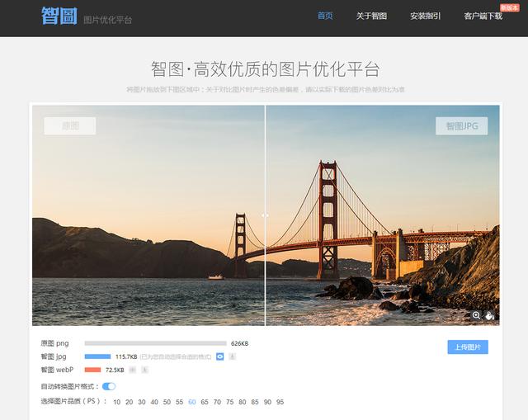Viewport: 528px width, 420px height.
Task: Click the 智图JPG label on image
Action: 461,126
